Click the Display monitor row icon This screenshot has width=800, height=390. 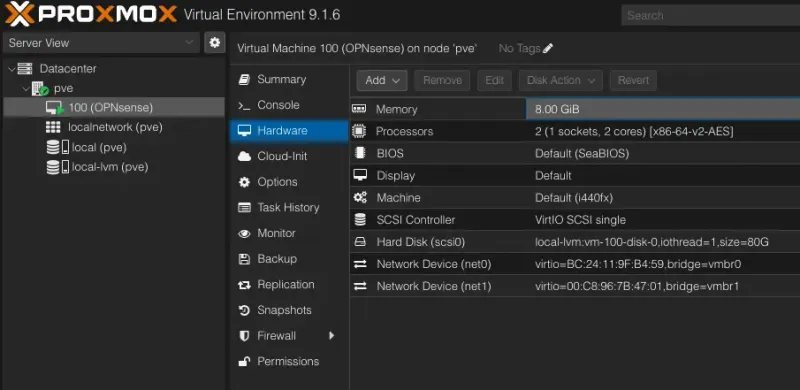[360, 175]
